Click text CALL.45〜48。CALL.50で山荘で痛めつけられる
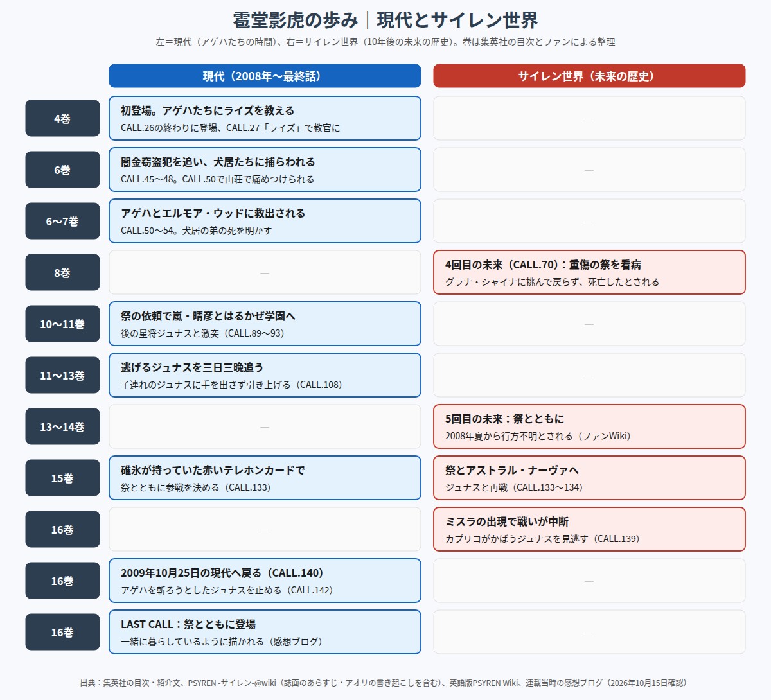Image resolution: width=771 pixels, height=700 pixels. pyautogui.click(x=217, y=179)
